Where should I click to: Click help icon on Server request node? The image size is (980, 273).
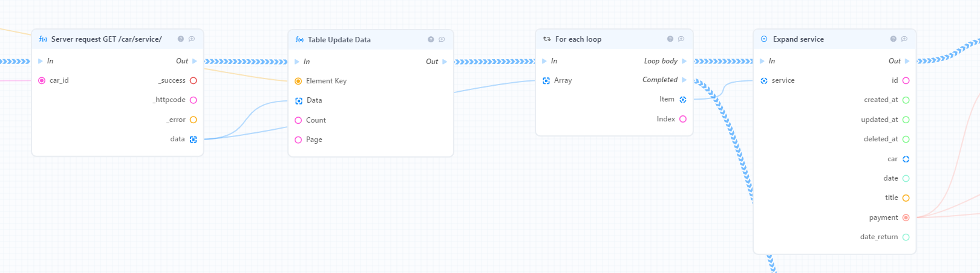pyautogui.click(x=181, y=39)
